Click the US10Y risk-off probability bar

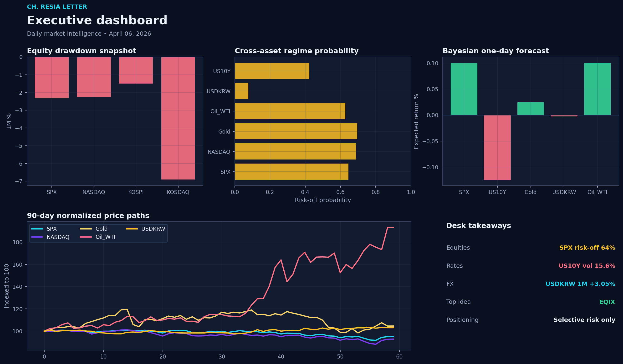[272, 71]
